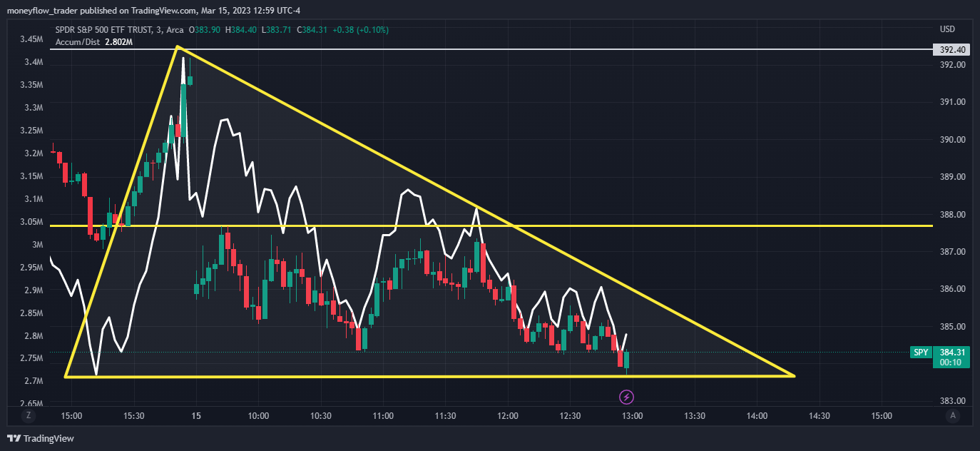Click the TradingView logo
The height and width of the screenshot is (451, 980).
coord(41,438)
